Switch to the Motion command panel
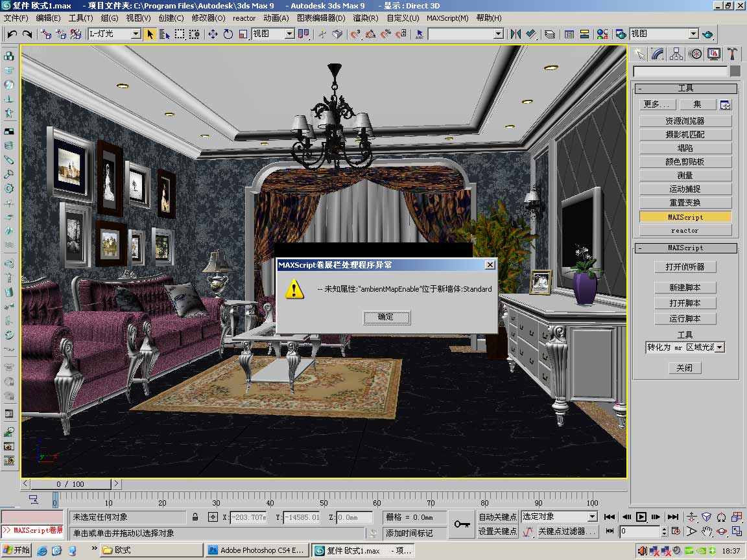The width and height of the screenshot is (747, 560). [x=695, y=54]
